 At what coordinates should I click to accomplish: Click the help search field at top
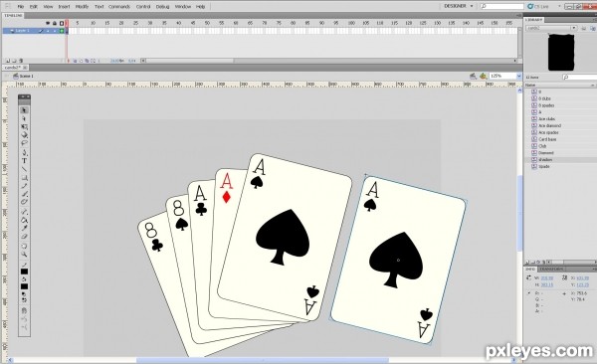pos(501,7)
